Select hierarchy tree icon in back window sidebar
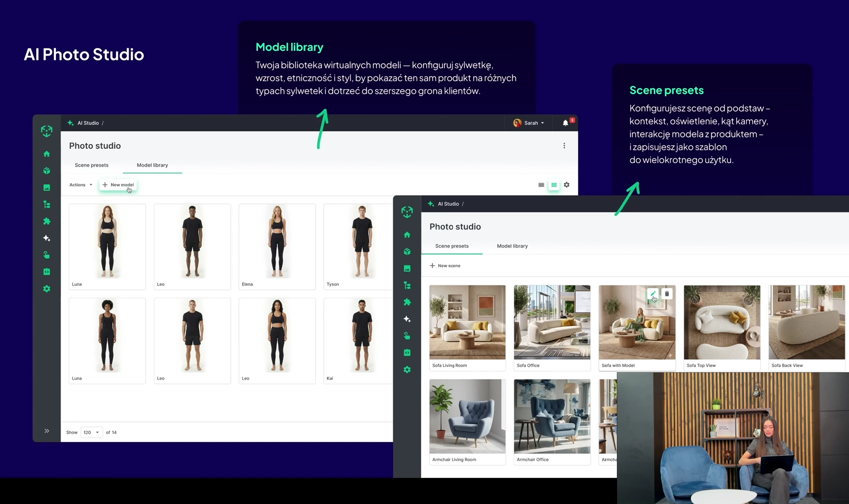Screen dimensions: 849x504 (x=47, y=204)
